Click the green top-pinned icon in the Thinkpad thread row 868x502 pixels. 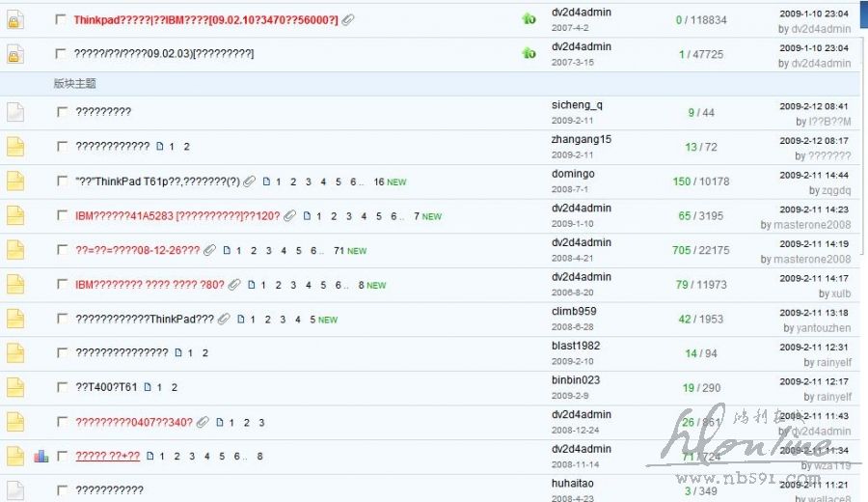click(529, 19)
